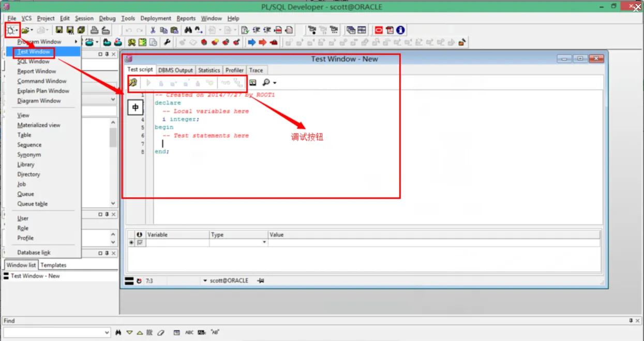
Task: Click the Copy toolbar icon
Action: (163, 30)
